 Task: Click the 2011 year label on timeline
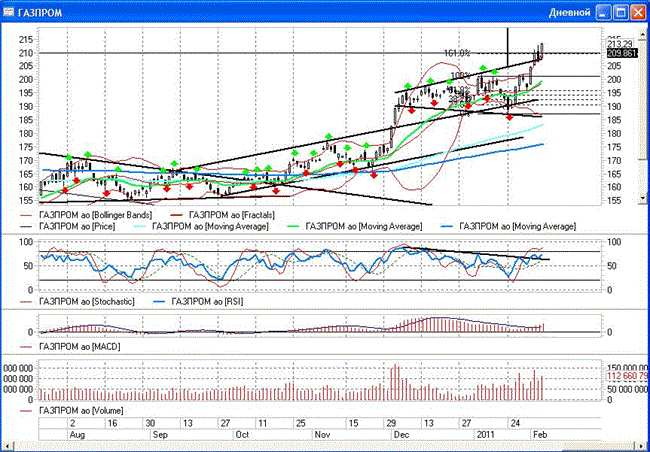click(485, 435)
